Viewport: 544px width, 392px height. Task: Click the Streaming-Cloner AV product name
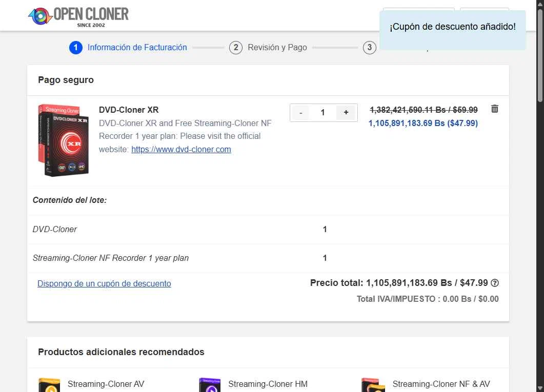point(106,384)
